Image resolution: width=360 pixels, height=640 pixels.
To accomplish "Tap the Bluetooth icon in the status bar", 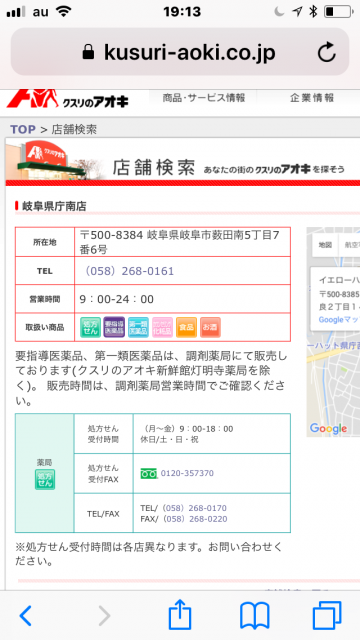I will [313, 12].
